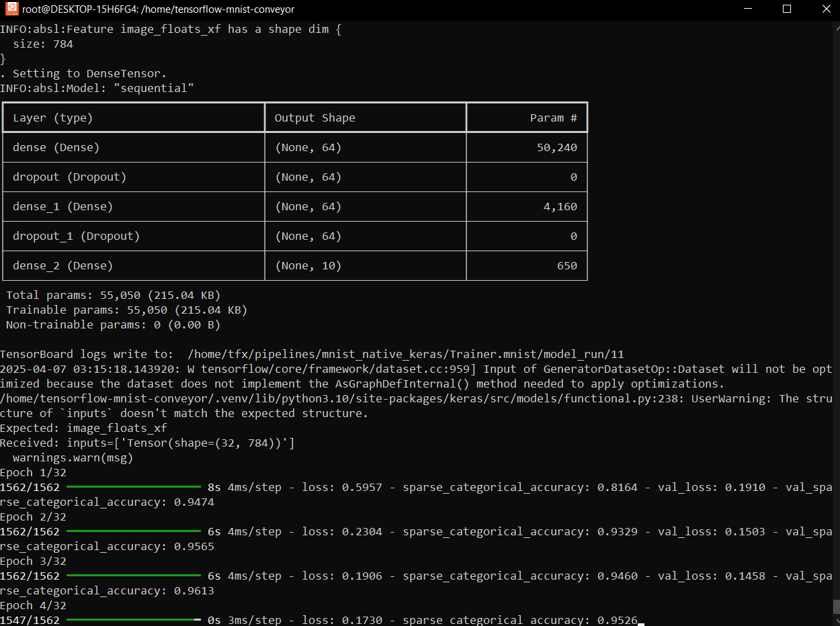The image size is (840, 626).
Task: Click the 'Epoch 1/32' line
Action: (33, 472)
